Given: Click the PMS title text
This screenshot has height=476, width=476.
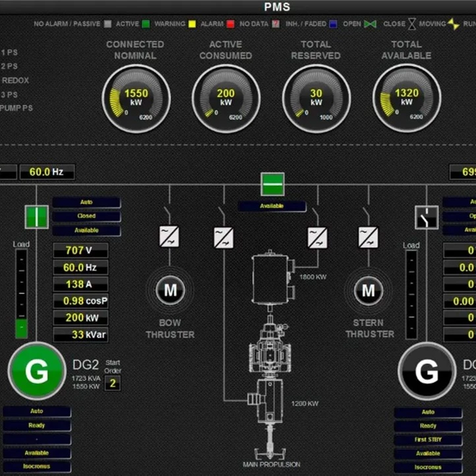Looking at the screenshot, I should point(277,7).
